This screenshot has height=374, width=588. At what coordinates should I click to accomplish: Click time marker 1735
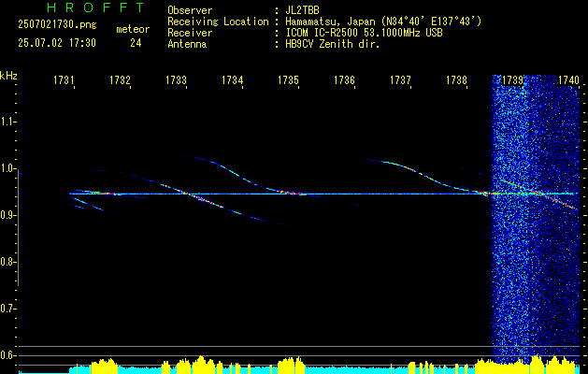288,80
